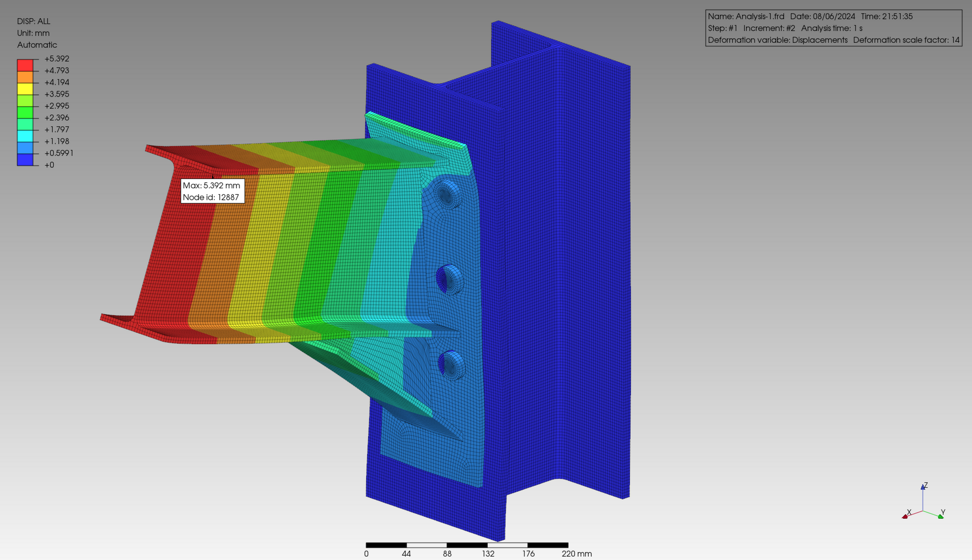972x560 pixels.
Task: Click the Deformation scale factor 14 text
Action: [x=906, y=40]
